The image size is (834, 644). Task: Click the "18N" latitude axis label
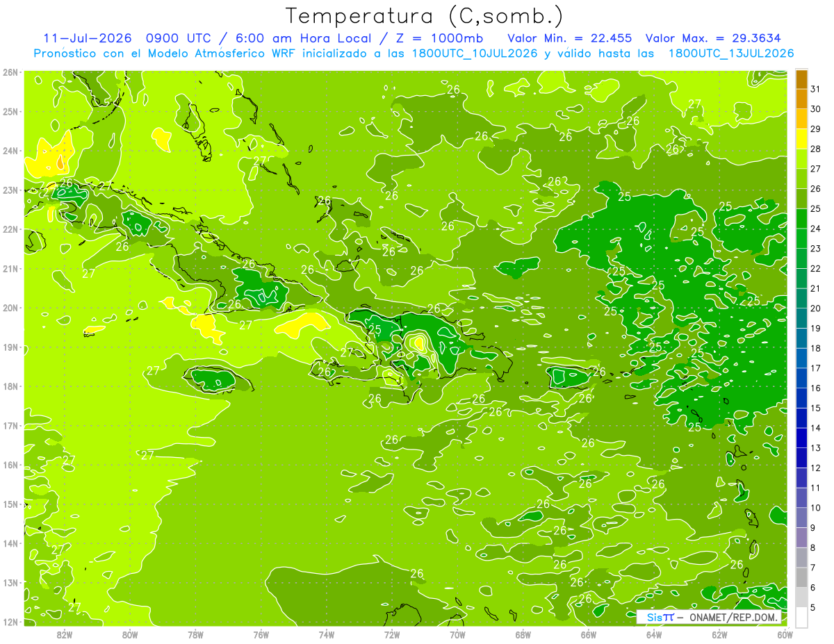(10, 386)
